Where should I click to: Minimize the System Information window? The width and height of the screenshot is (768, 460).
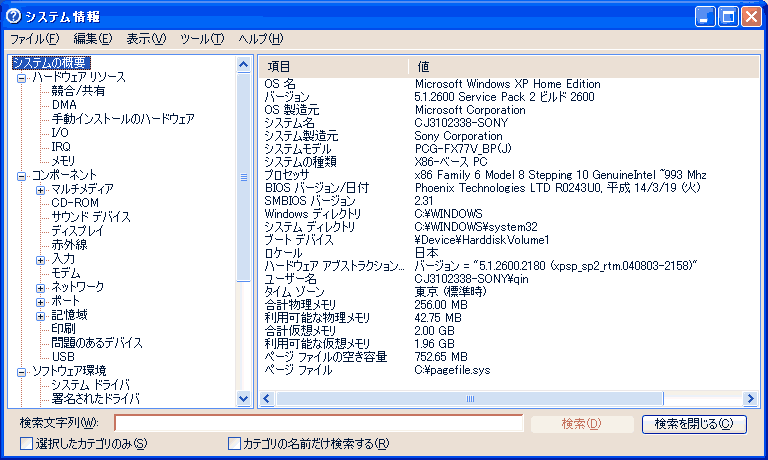705,17
